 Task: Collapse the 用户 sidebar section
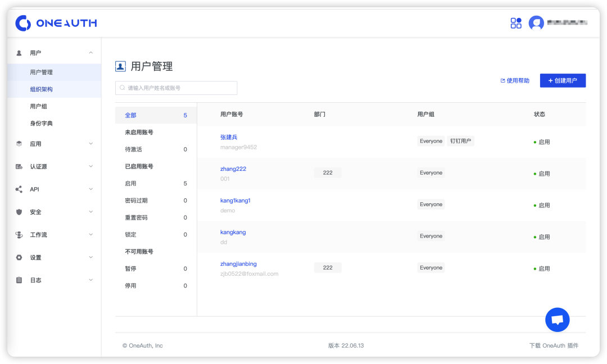coord(90,52)
